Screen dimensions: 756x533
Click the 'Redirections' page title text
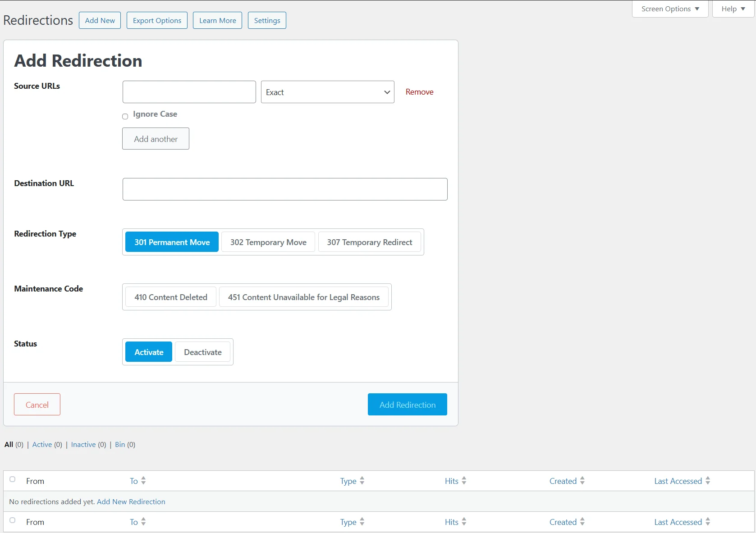click(38, 20)
